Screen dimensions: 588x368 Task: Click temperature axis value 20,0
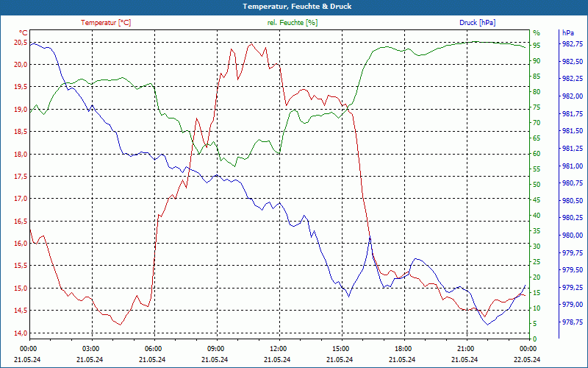(21, 65)
